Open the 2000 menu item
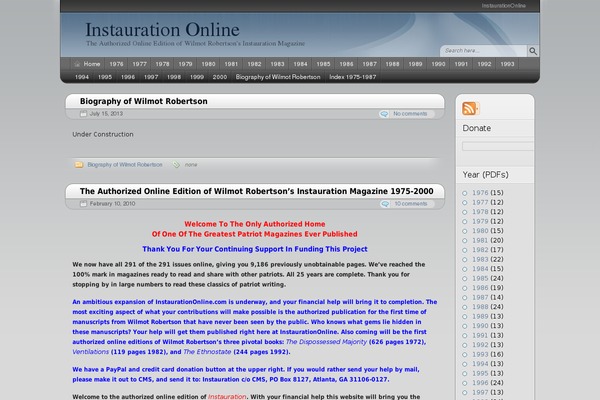 tap(220, 77)
